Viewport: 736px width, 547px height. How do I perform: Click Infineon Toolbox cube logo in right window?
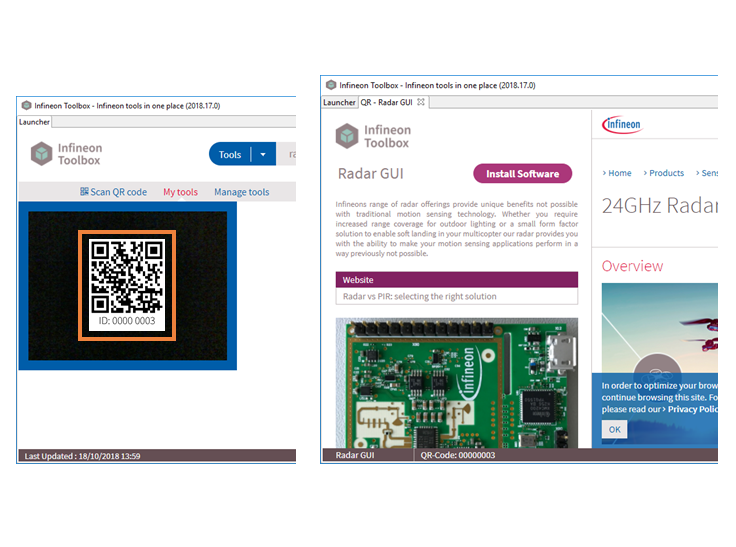pos(347,136)
